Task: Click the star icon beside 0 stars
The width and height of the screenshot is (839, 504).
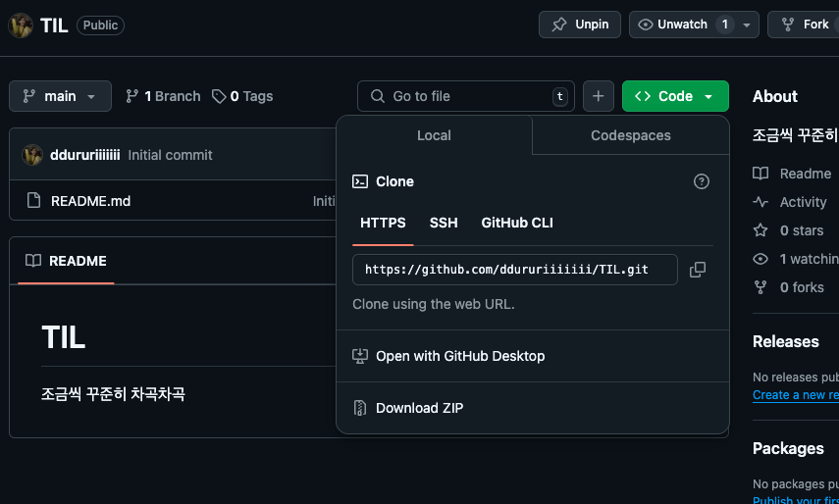Action: [x=760, y=230]
